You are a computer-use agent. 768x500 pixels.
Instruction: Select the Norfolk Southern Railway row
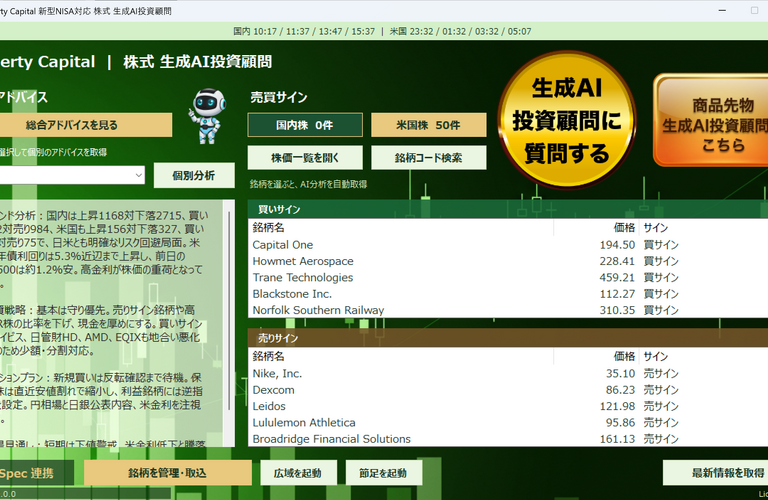[508, 310]
